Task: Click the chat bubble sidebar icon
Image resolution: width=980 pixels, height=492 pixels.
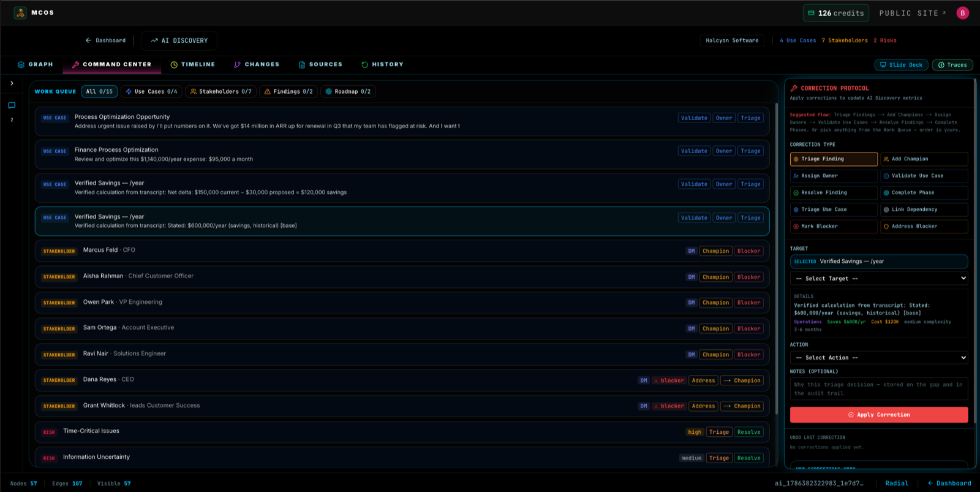Action: pyautogui.click(x=12, y=105)
